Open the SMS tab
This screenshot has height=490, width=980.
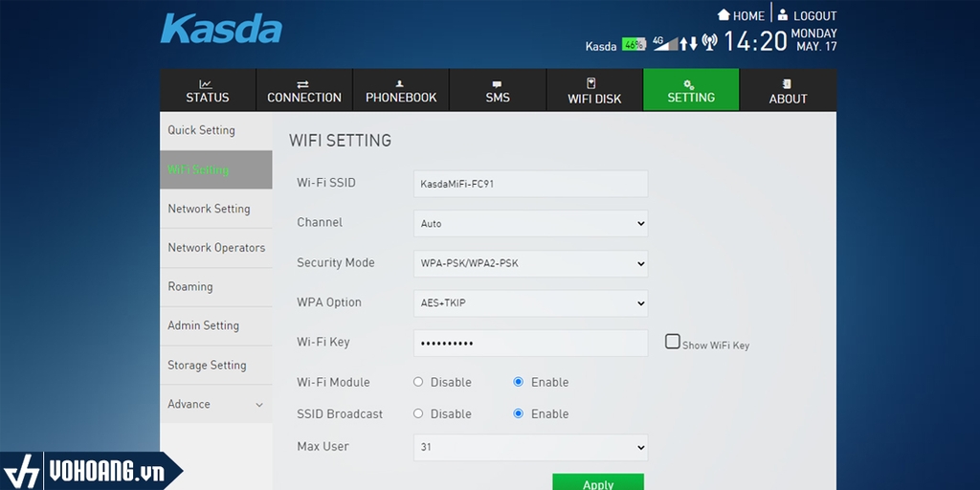(x=498, y=90)
